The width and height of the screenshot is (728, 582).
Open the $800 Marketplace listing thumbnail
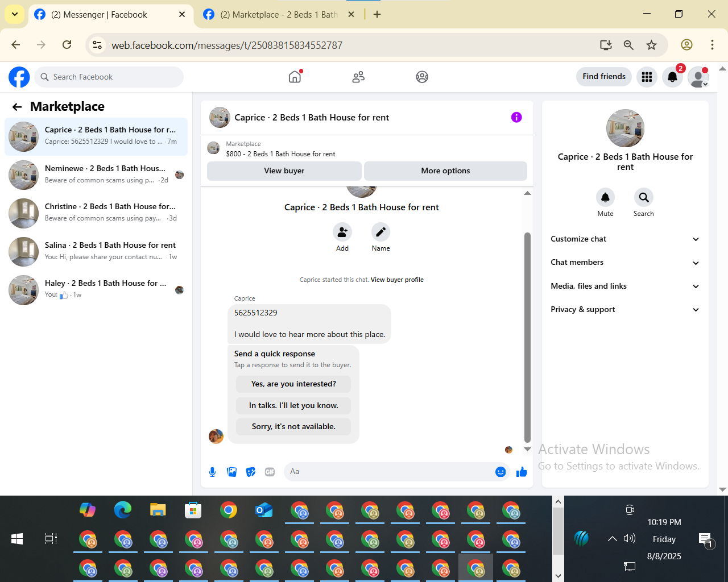(x=213, y=148)
